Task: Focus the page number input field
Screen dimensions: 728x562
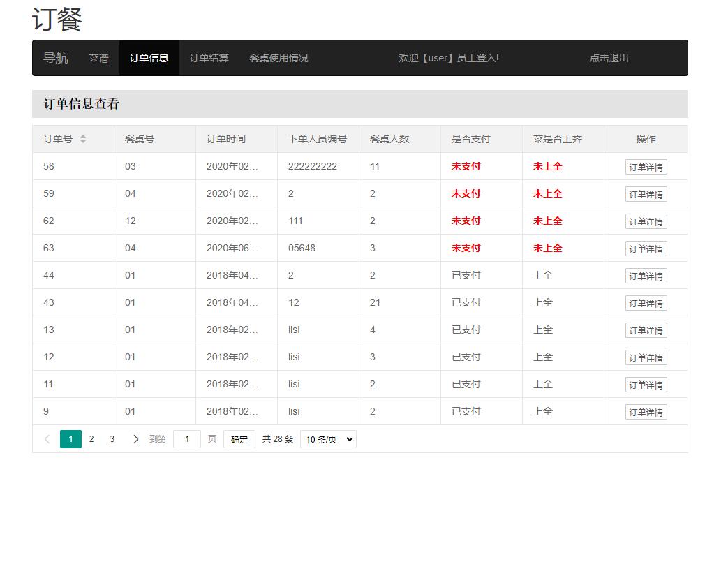Action: click(186, 439)
